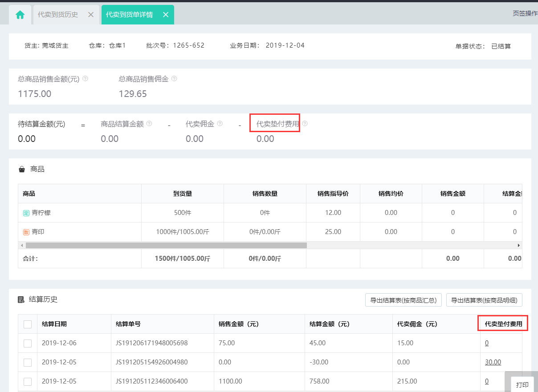
Task: Open the home tab icon
Action: tap(20, 15)
